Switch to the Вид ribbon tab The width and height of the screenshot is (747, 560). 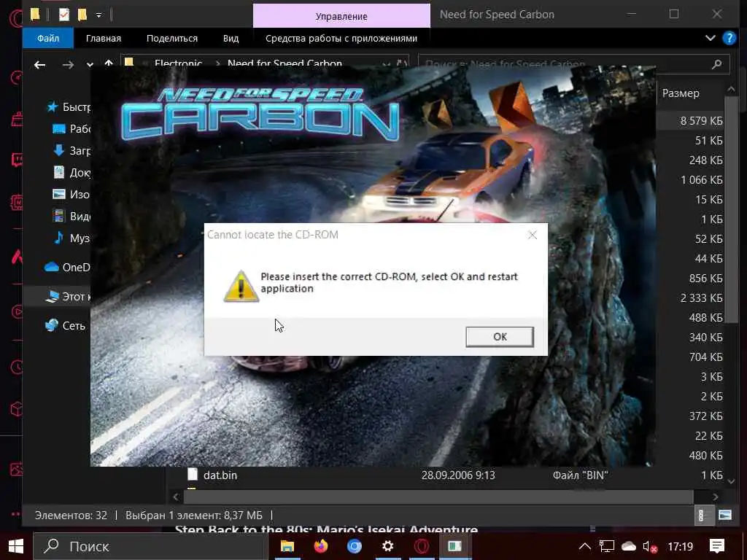[231, 38]
